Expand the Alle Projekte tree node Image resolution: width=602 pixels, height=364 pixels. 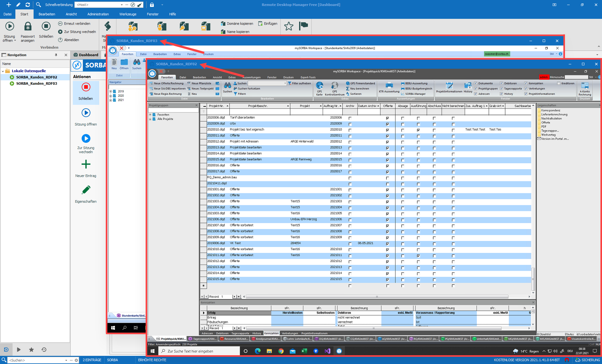point(150,119)
